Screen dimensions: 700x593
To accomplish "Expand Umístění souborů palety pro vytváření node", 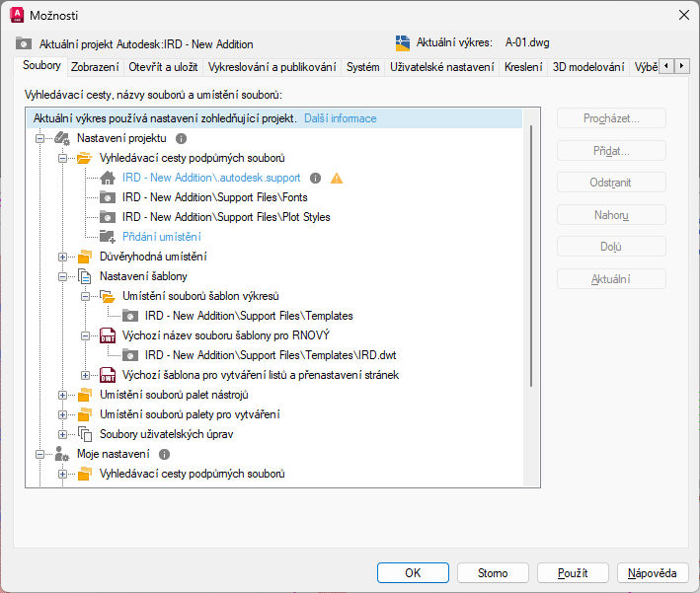I will (62, 414).
